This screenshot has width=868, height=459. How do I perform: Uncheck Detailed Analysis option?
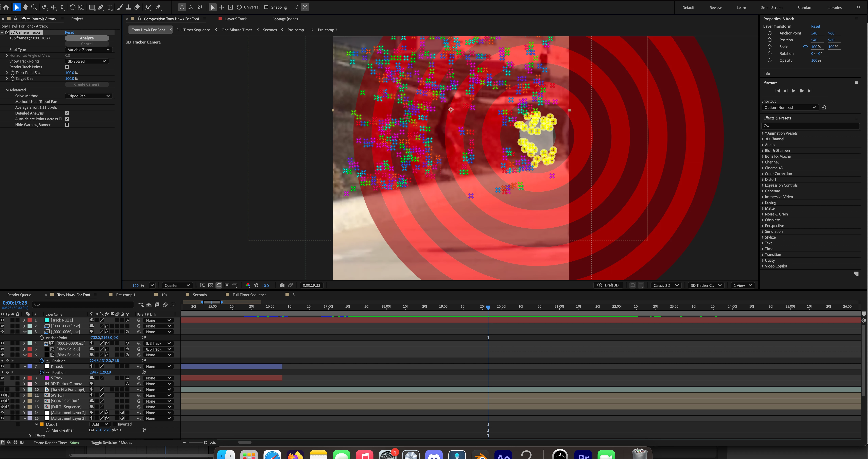(67, 113)
